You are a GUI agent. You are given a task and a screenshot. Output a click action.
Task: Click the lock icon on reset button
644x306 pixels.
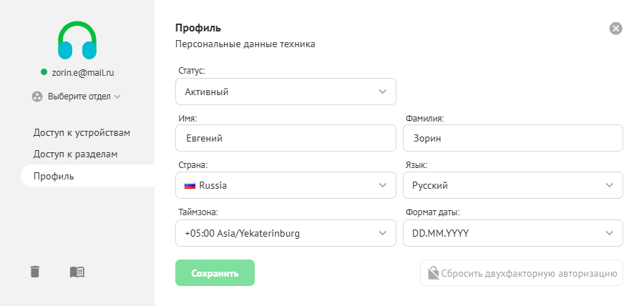[433, 272]
